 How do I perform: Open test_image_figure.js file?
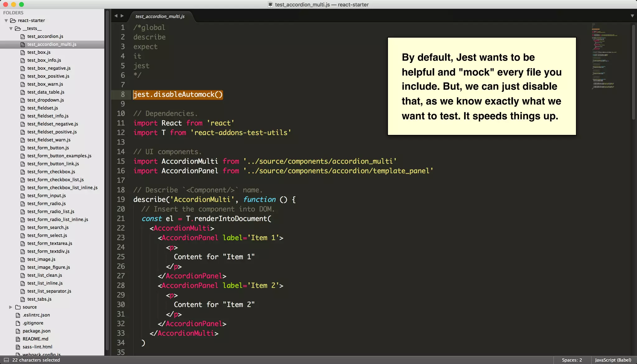click(49, 267)
